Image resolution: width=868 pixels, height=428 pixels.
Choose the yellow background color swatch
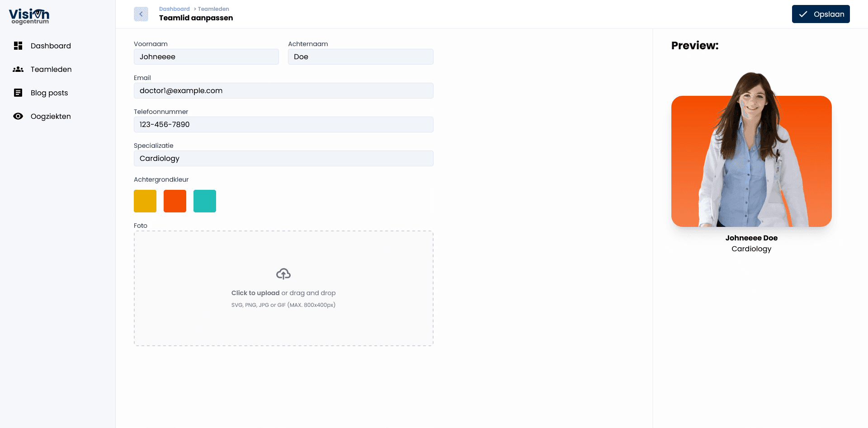point(145,201)
